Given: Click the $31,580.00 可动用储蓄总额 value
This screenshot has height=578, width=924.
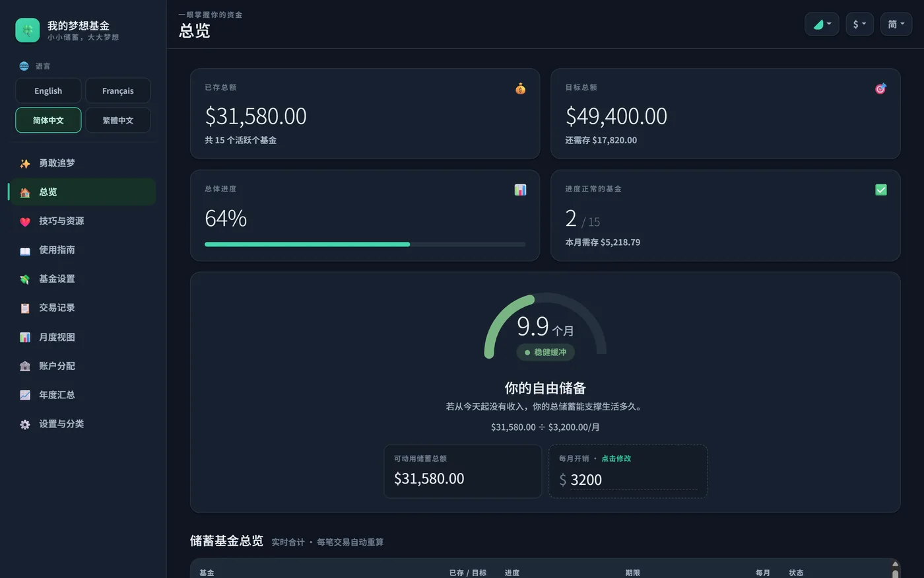Looking at the screenshot, I should tap(429, 478).
